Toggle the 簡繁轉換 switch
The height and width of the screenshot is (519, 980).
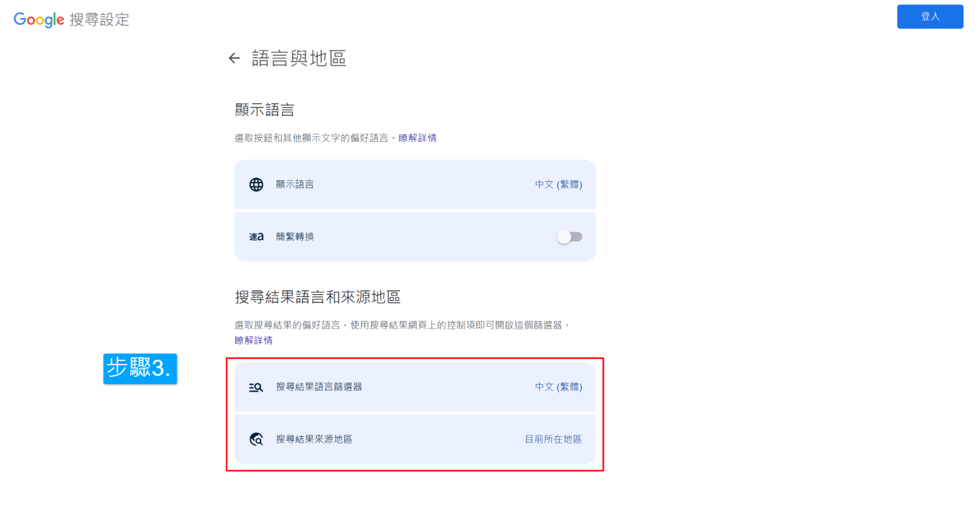[x=570, y=237]
